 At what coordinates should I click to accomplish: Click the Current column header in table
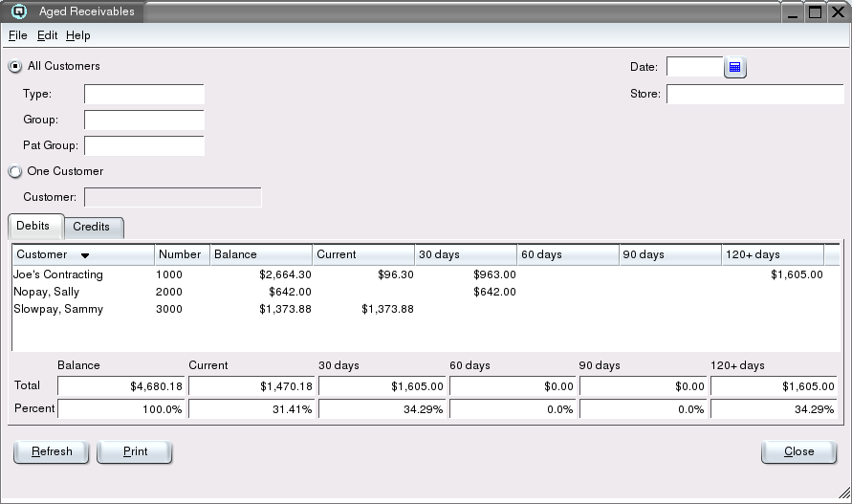pyautogui.click(x=363, y=254)
